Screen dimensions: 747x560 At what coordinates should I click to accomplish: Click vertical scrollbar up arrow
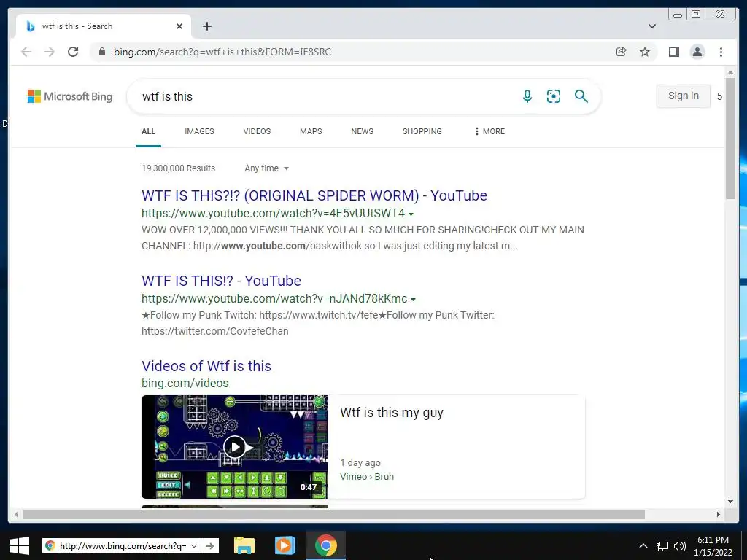point(731,72)
